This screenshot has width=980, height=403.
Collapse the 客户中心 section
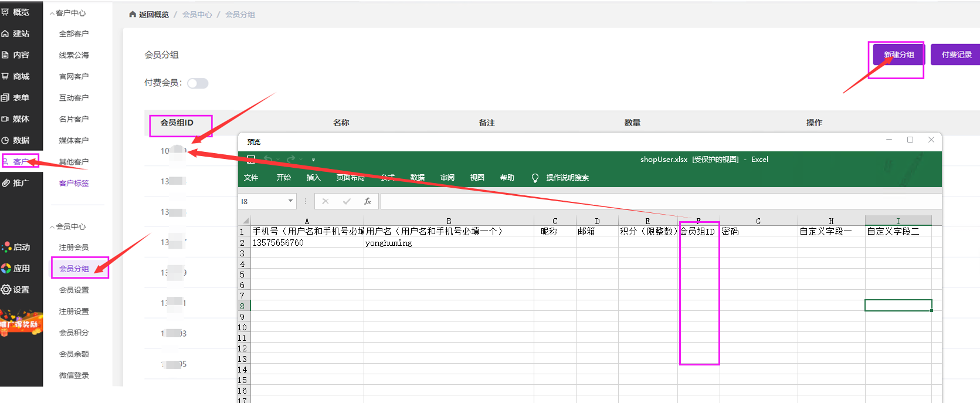52,13
